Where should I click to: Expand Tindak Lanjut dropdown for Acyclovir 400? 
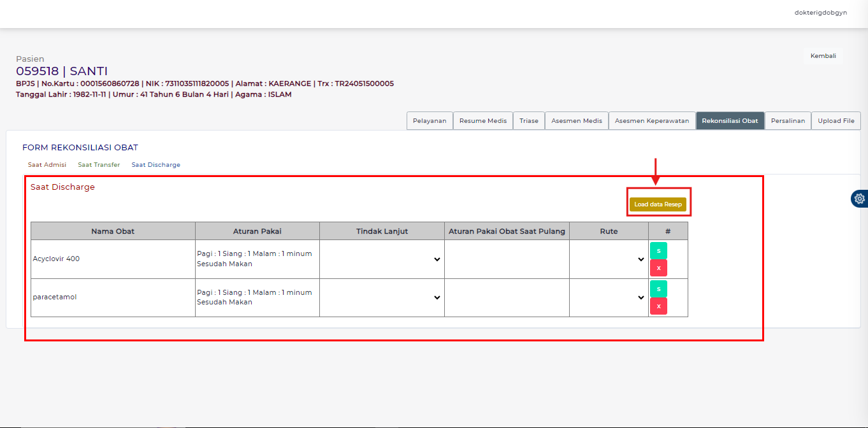pos(382,259)
